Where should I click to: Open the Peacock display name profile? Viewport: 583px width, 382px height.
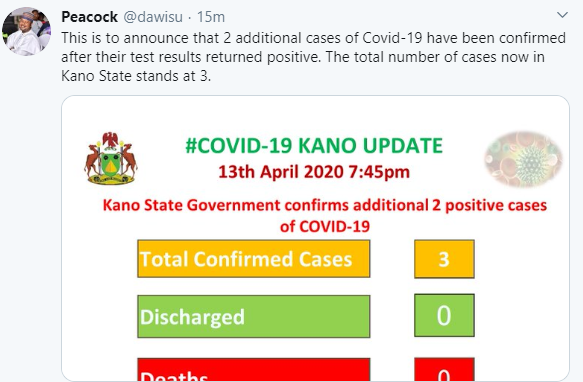tap(90, 17)
